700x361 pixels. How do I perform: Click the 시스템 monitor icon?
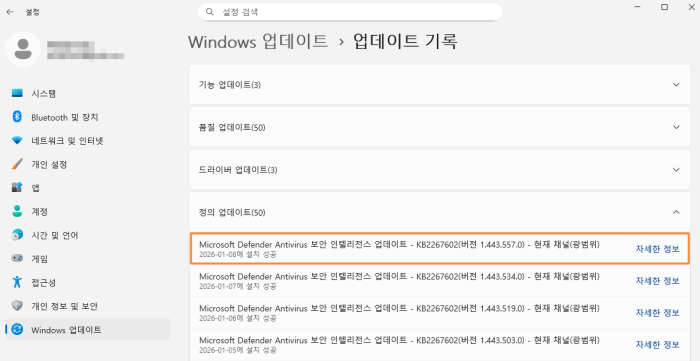click(17, 94)
